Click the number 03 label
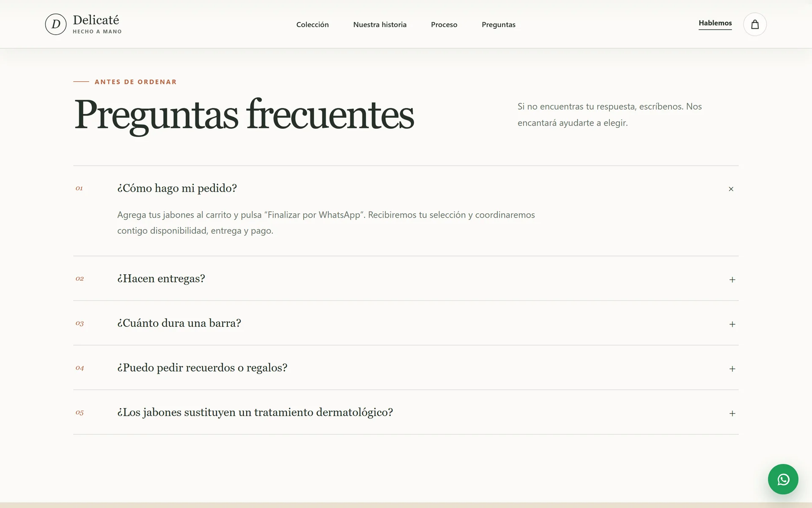The image size is (812, 508). [x=80, y=323]
